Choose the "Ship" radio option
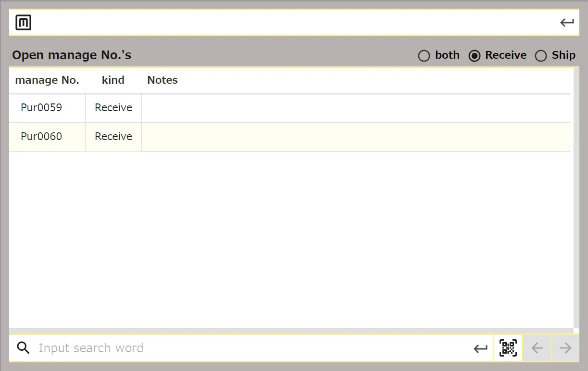 541,56
